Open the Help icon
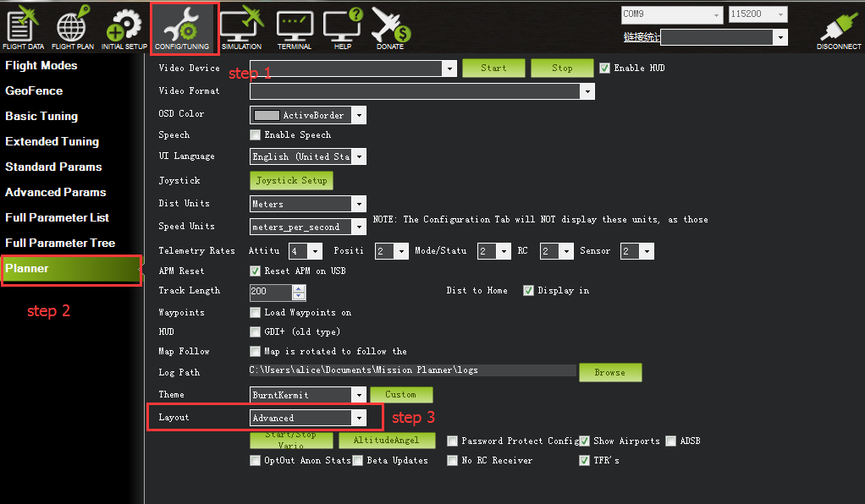The height and width of the screenshot is (504, 865). point(342,26)
